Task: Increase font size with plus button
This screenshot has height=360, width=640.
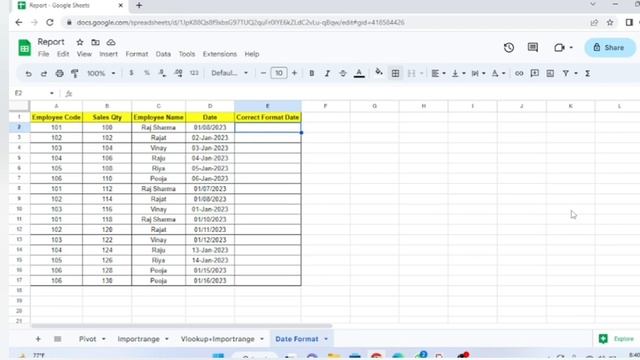Action: point(294,73)
